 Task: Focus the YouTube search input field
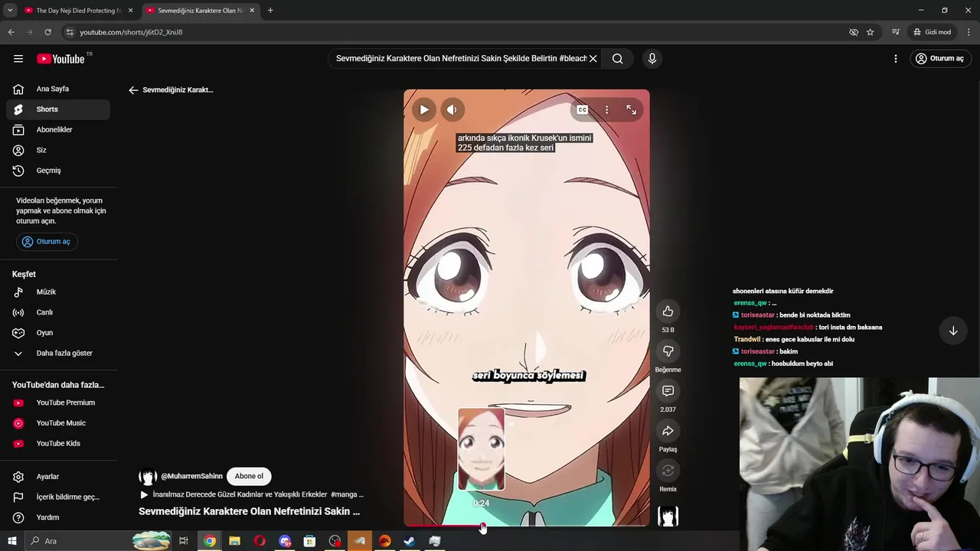pyautogui.click(x=461, y=59)
